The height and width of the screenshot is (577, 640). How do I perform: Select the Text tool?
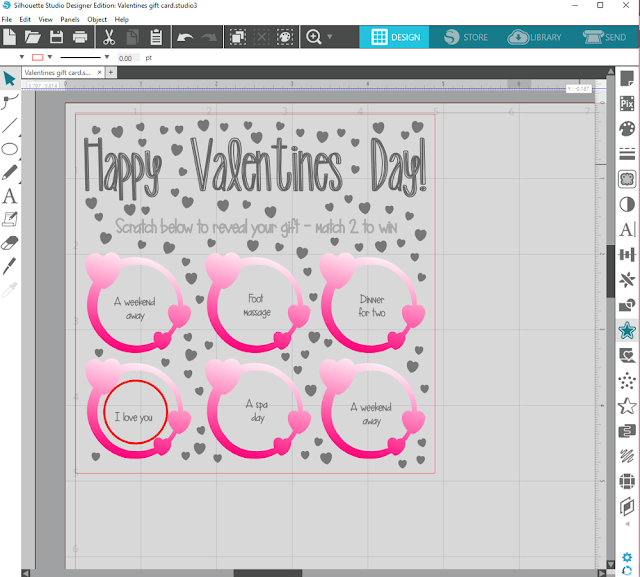(x=9, y=196)
